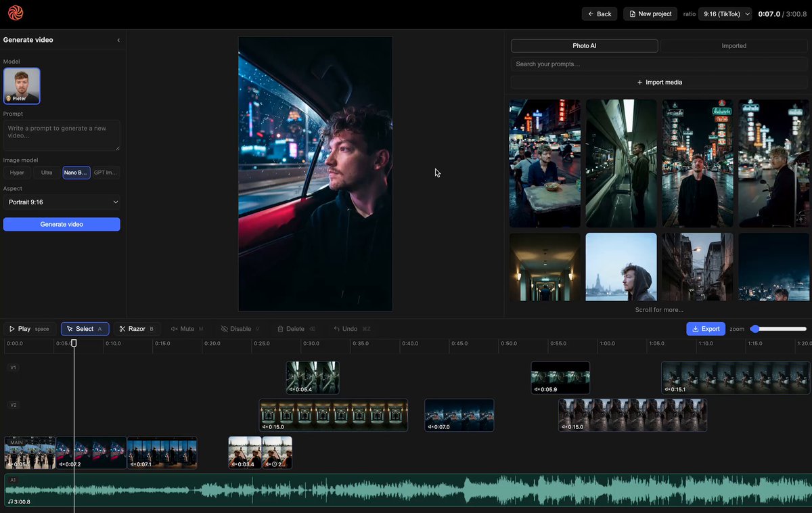Export the video
The width and height of the screenshot is (812, 513).
pos(706,329)
